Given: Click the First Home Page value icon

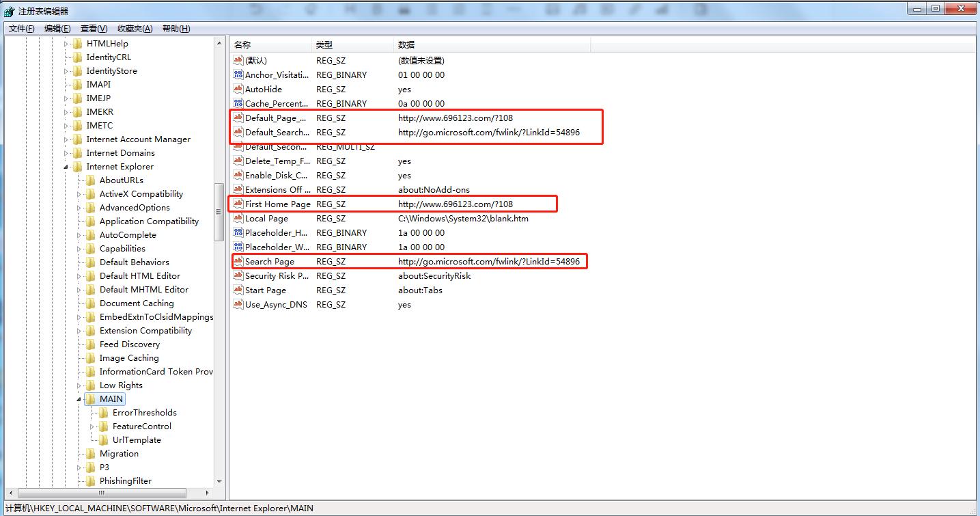Looking at the screenshot, I should [x=238, y=204].
